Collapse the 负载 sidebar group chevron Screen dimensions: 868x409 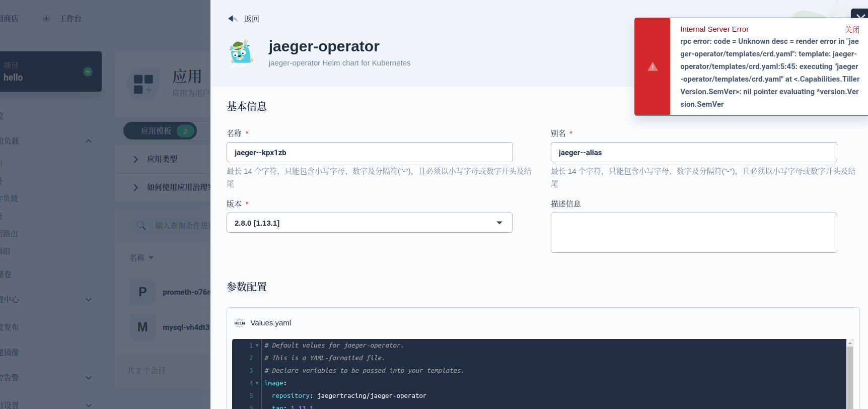89,141
